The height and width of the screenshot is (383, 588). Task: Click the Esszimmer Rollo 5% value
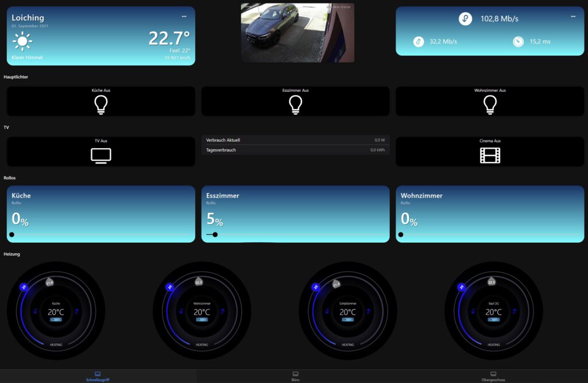tap(215, 219)
